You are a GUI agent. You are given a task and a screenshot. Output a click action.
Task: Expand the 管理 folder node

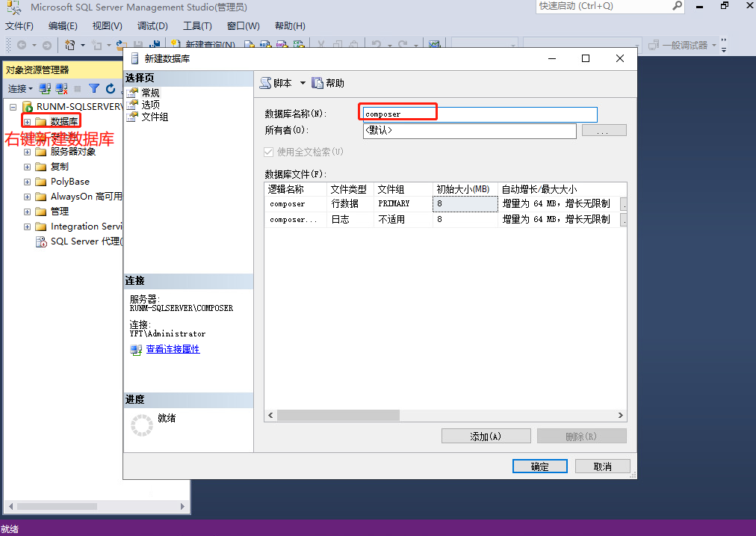pyautogui.click(x=28, y=212)
